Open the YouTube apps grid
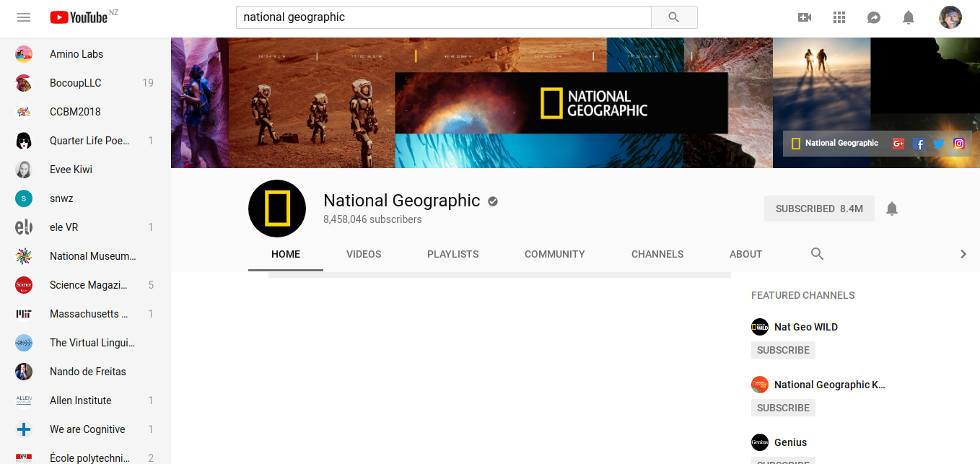Viewport: 980px width, 464px height. click(839, 17)
